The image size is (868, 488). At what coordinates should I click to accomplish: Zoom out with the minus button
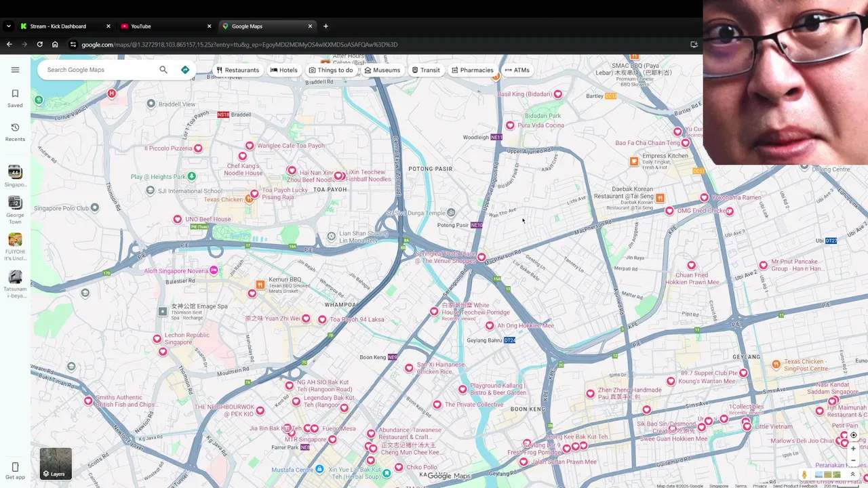click(853, 460)
